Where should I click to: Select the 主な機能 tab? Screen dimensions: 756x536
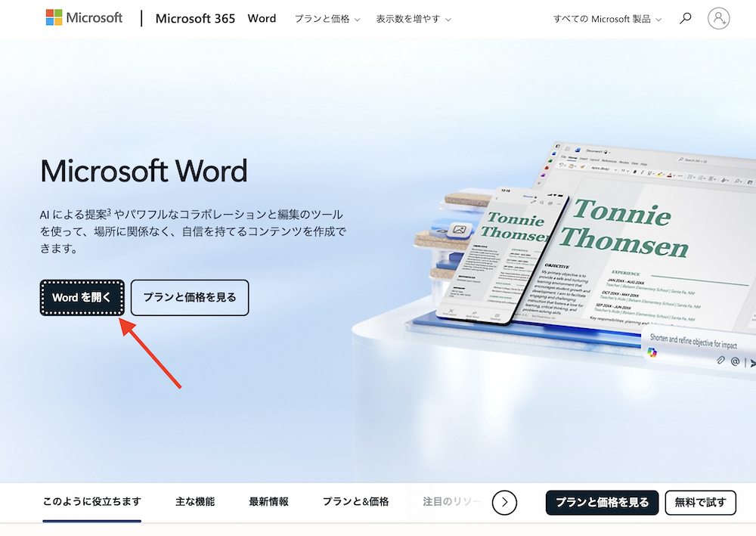coord(195,502)
